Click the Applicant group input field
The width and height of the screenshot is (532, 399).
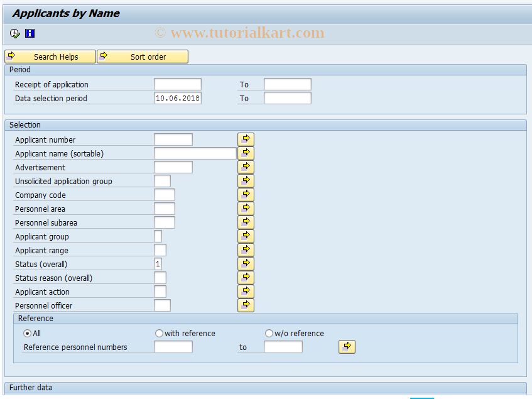(158, 236)
